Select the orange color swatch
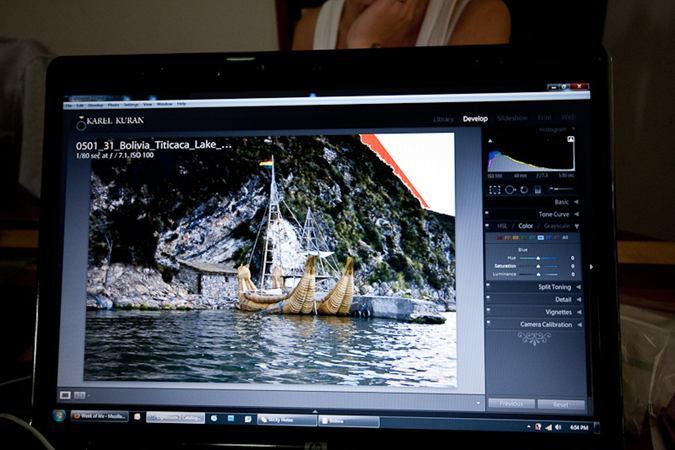Viewport: 675px width, 450px height. 507,238
